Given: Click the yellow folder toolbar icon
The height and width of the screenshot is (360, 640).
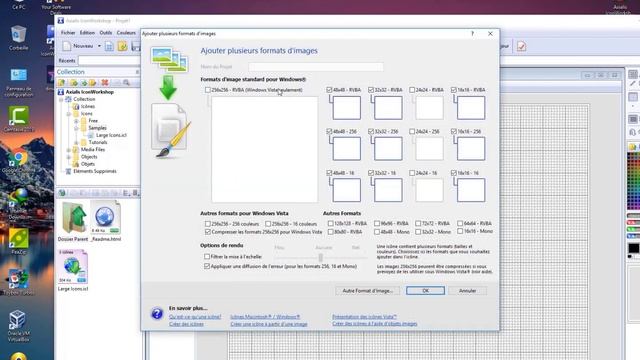Looking at the screenshot, I should 122,46.
